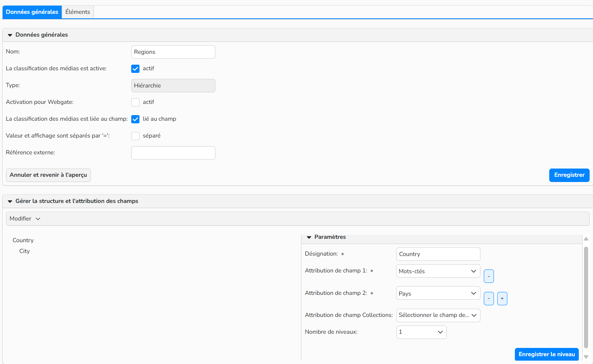Select Country in the hierarchy tree

pyautogui.click(x=23, y=240)
